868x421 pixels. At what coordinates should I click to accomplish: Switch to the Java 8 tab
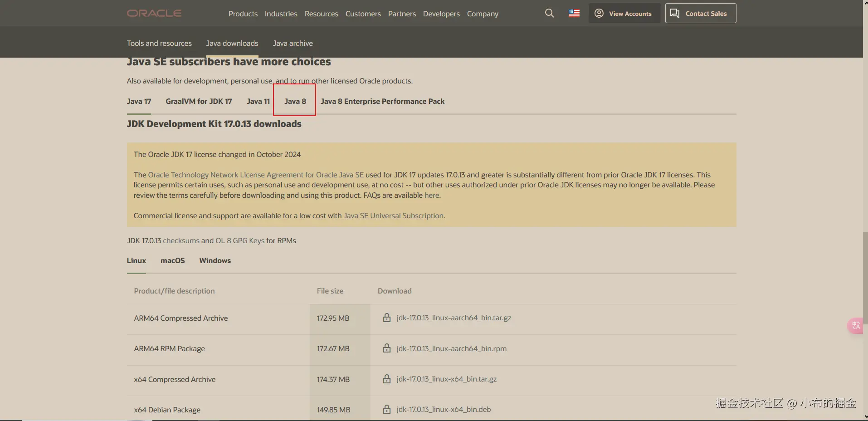click(x=295, y=101)
